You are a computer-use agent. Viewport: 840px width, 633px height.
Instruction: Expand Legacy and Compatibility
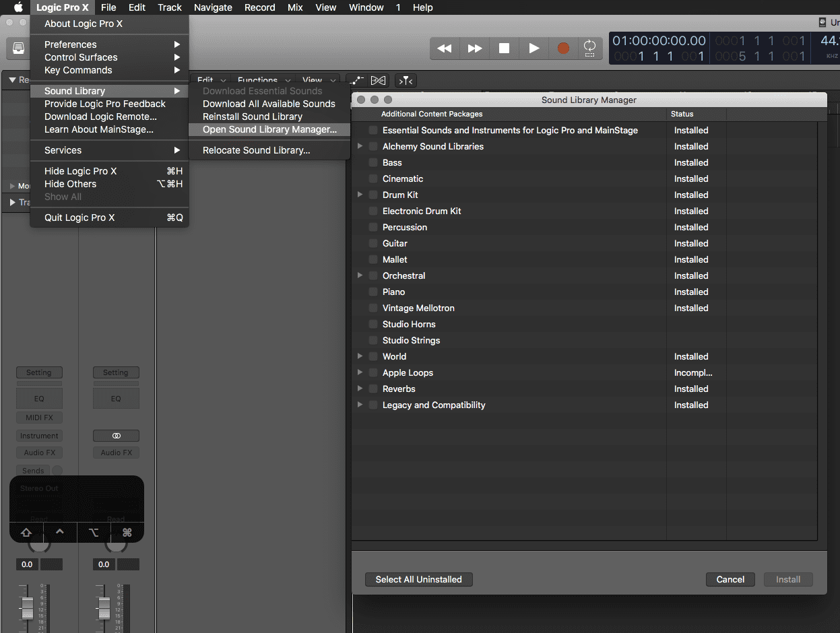pos(360,405)
